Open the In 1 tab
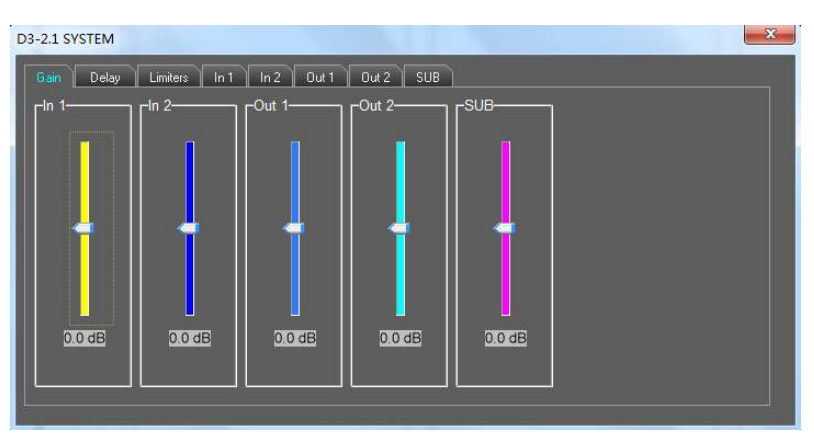This screenshot has width=814, height=442. (224, 77)
